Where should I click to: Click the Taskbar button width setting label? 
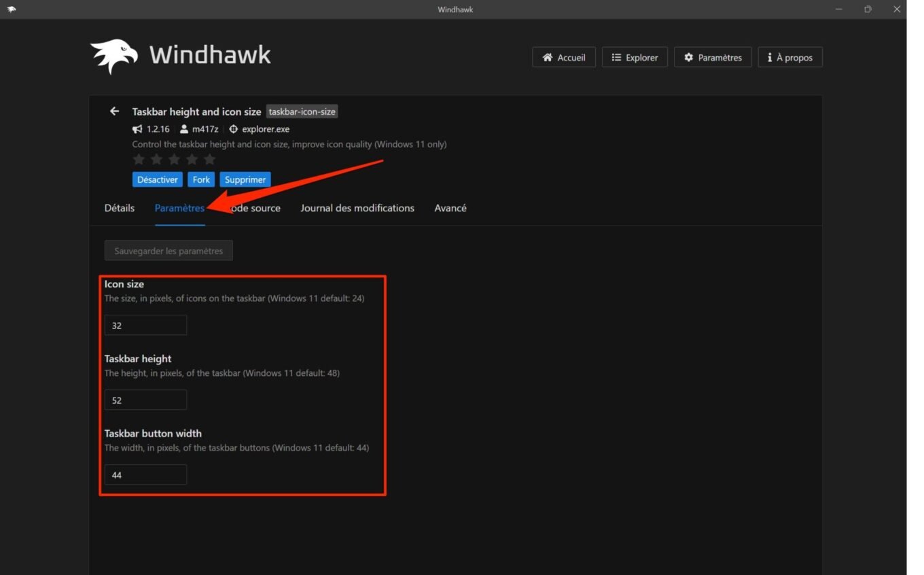click(153, 434)
